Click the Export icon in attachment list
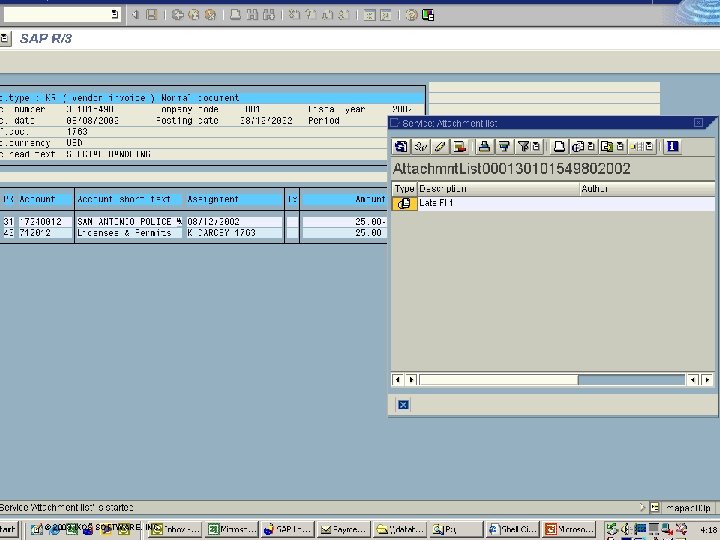The height and width of the screenshot is (540, 720). coord(607,146)
